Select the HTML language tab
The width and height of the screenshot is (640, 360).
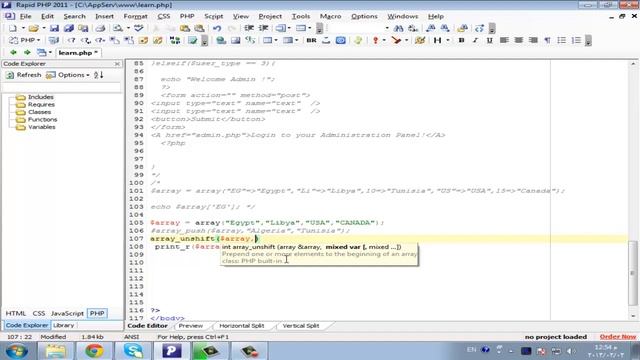[16, 313]
